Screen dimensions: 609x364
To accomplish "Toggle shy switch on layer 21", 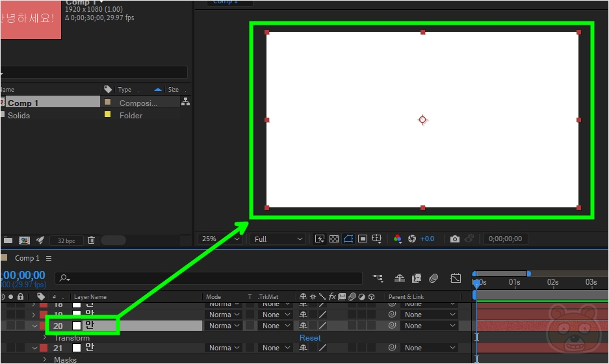I will [304, 348].
